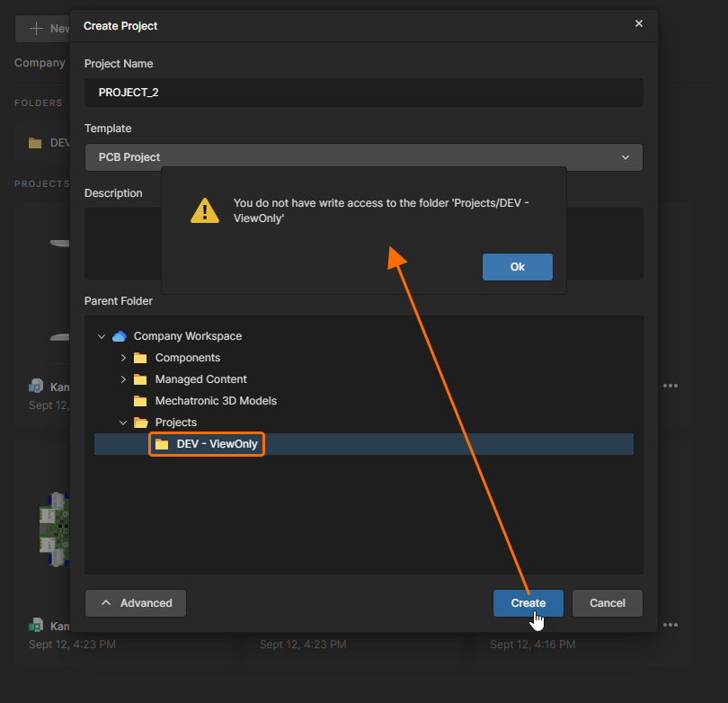
Task: Expand the Managed Content folder
Action: (x=123, y=379)
